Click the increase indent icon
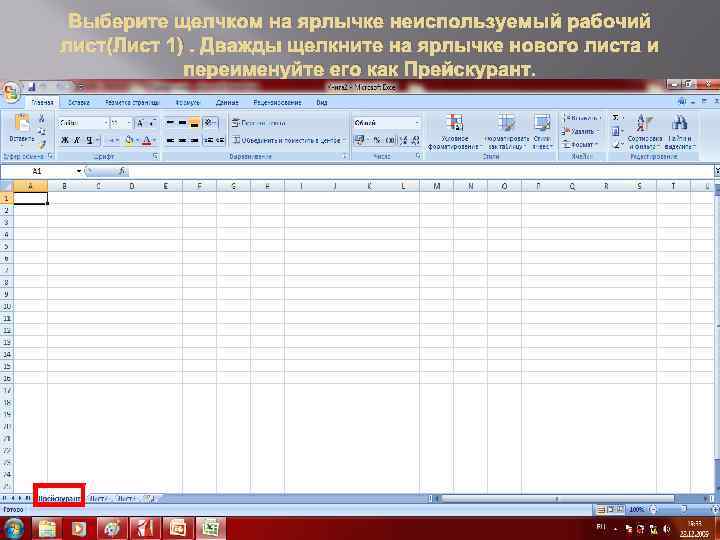 coord(220,140)
